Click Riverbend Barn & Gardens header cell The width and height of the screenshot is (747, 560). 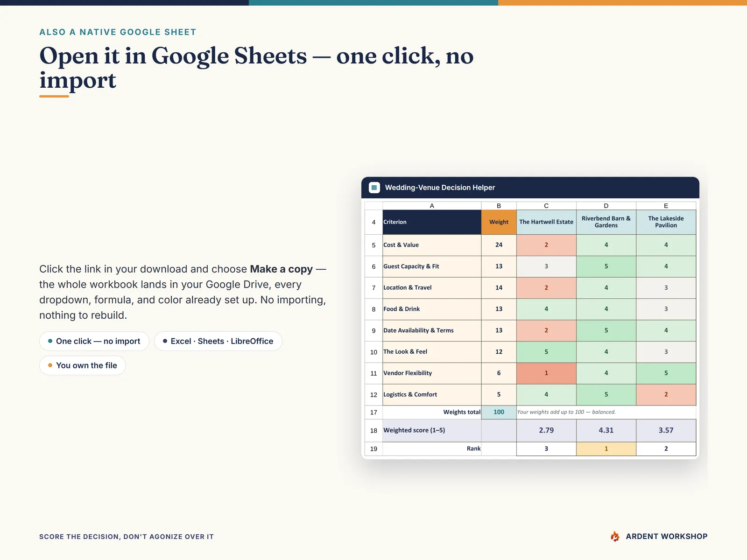[606, 222]
